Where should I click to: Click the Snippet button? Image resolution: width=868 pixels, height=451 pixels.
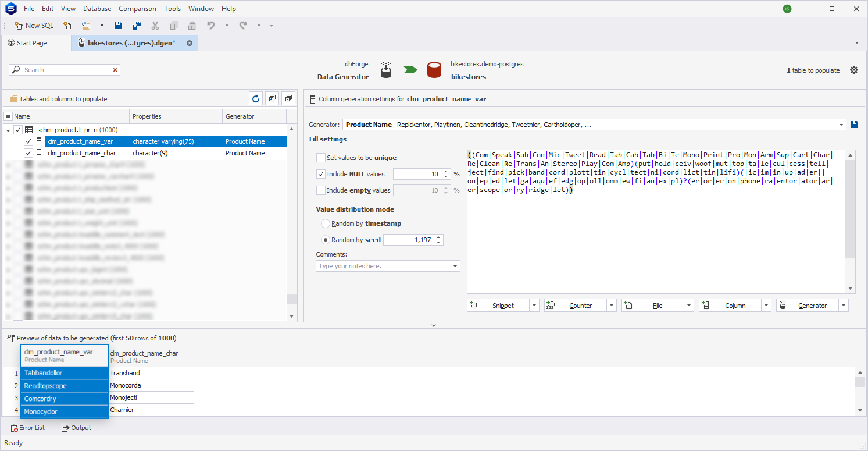click(x=499, y=306)
